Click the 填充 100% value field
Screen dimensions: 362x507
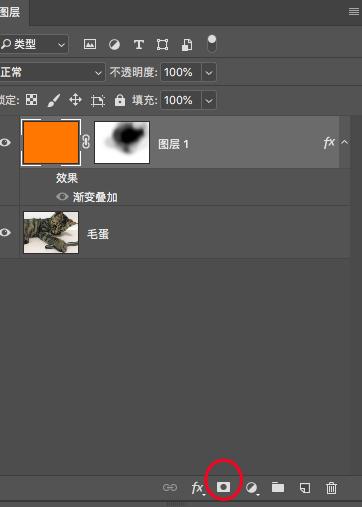(181, 100)
